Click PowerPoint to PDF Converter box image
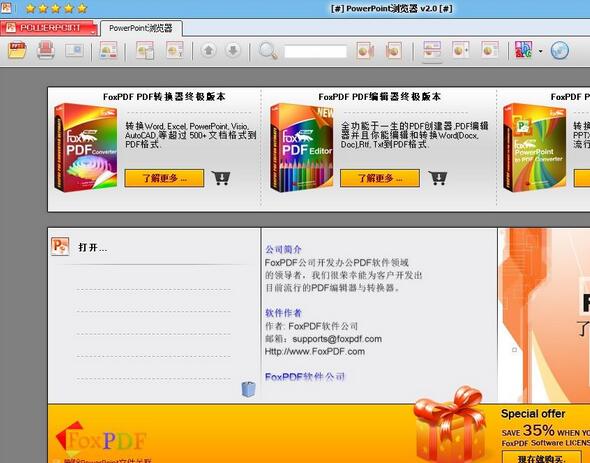Viewport: 590px width, 463px height. click(x=535, y=148)
